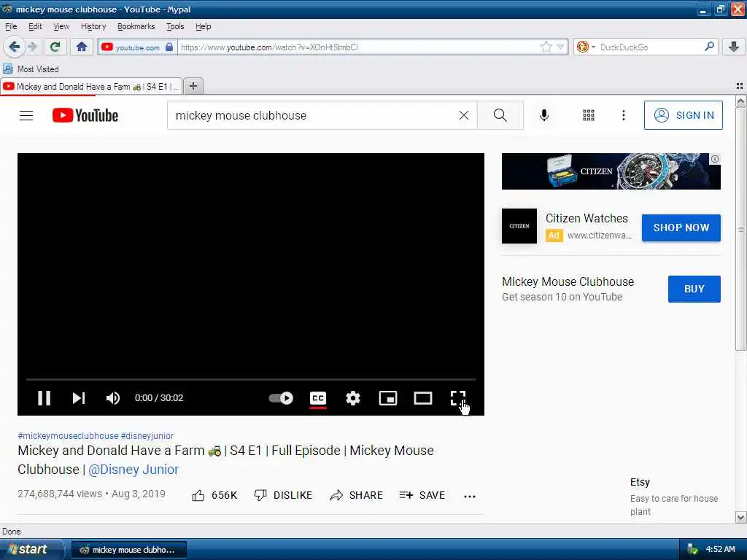
Task: Click the system tray network icon
Action: 692,550
